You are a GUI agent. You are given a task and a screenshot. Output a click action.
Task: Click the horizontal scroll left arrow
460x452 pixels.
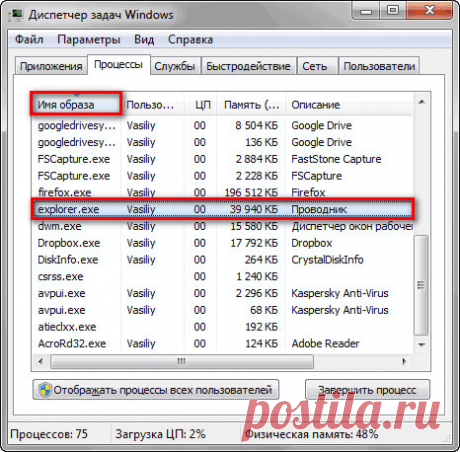click(41, 361)
